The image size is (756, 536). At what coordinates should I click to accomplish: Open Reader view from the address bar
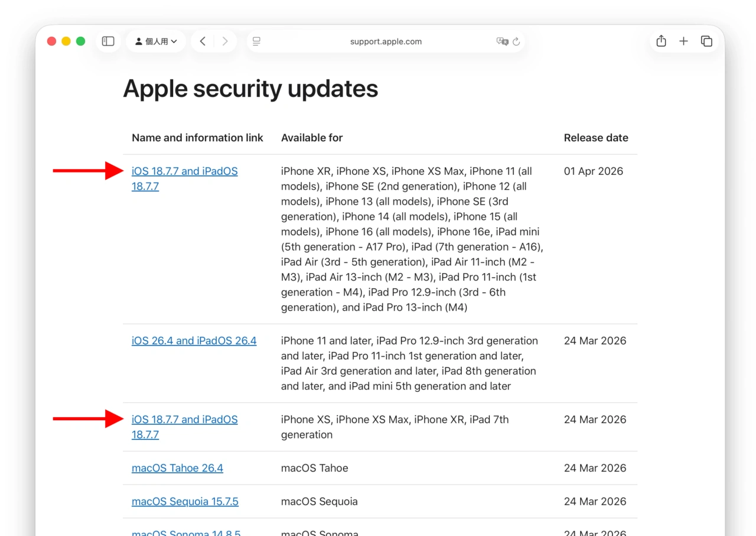[256, 41]
